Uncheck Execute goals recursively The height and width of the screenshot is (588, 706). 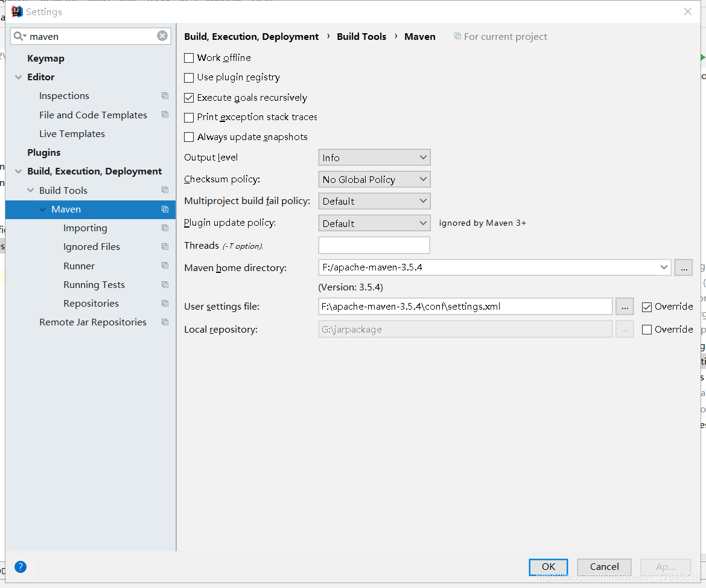(x=189, y=98)
